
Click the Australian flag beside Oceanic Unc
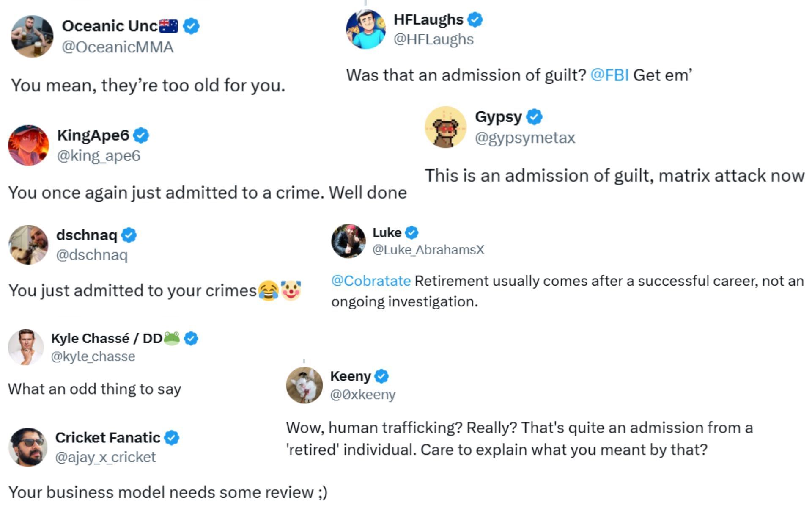[168, 26]
